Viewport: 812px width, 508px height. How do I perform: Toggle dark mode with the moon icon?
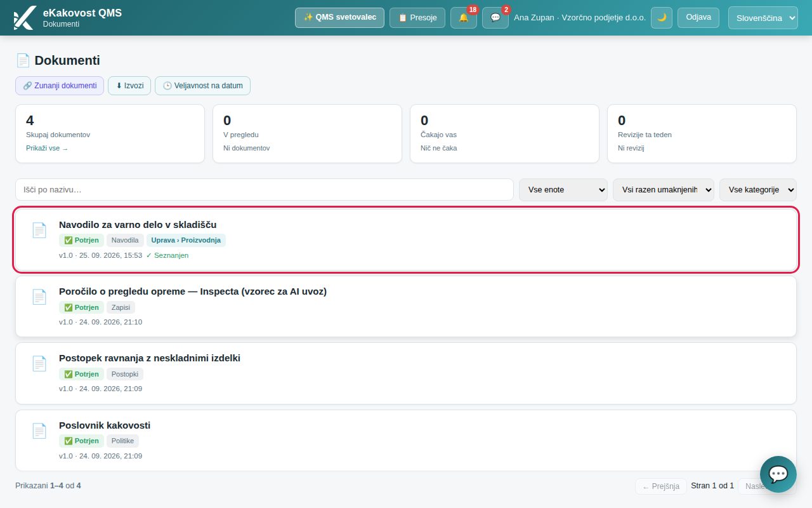point(662,18)
